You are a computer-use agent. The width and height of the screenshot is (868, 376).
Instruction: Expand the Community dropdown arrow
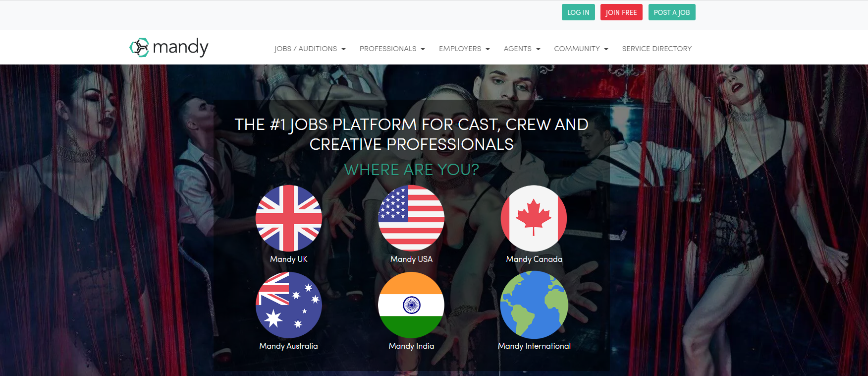606,49
